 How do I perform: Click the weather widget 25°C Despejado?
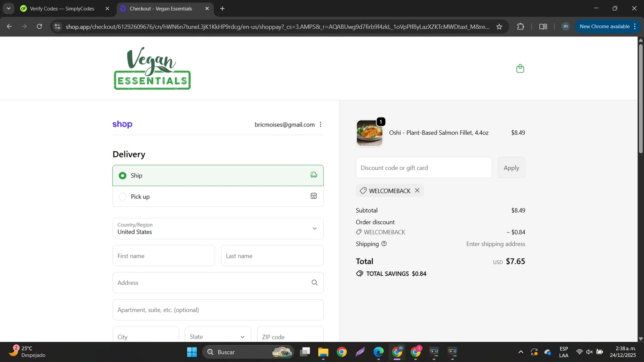27,352
